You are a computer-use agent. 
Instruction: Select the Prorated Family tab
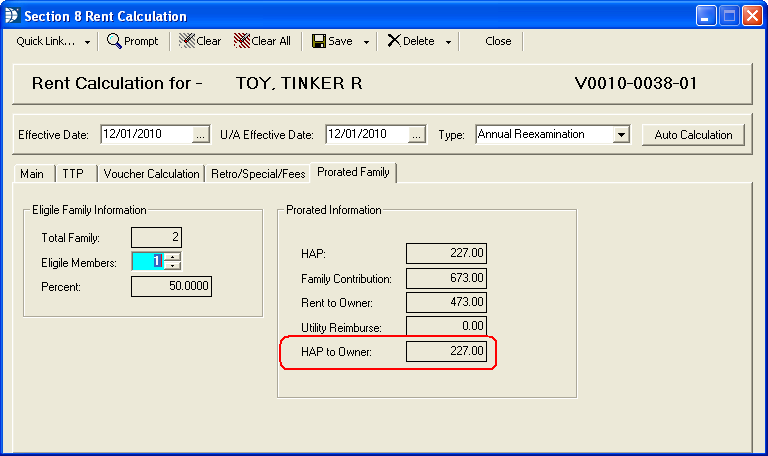click(x=353, y=172)
